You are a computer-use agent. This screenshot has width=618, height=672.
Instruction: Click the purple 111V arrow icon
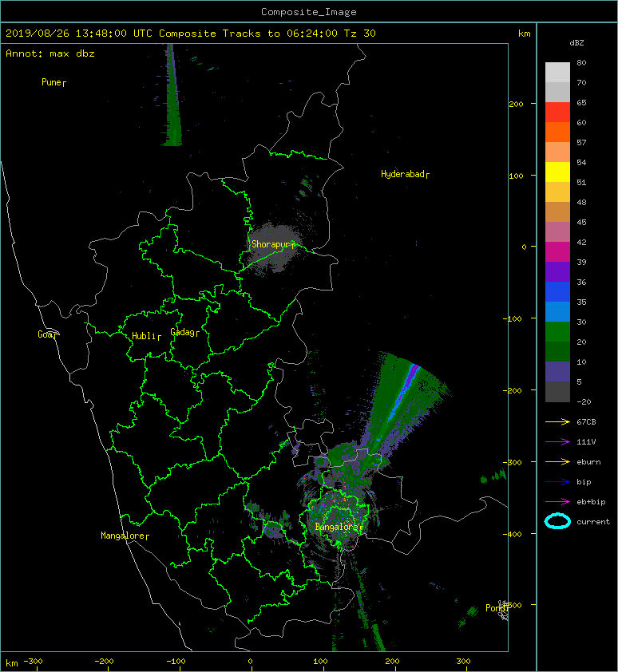[x=557, y=441]
